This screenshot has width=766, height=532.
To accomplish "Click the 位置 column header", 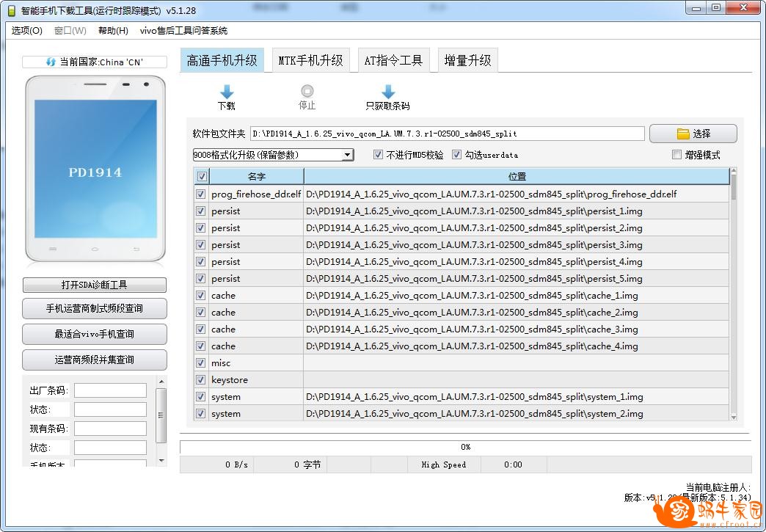I will [x=517, y=176].
